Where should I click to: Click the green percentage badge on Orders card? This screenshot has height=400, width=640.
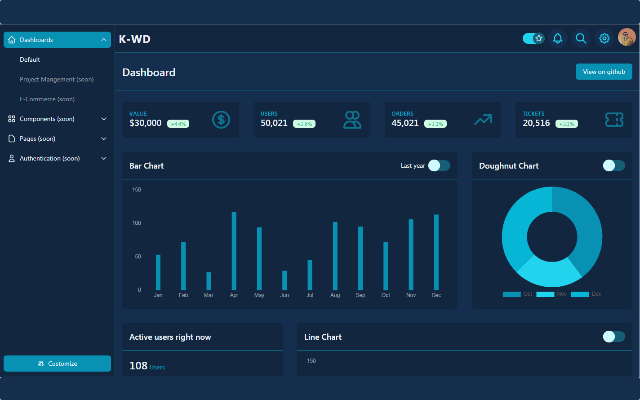[435, 124]
